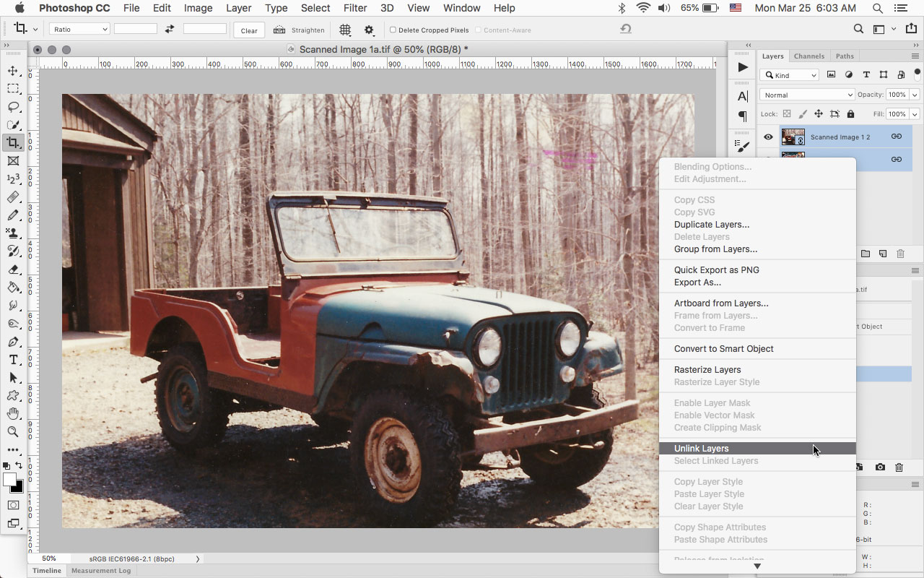The image size is (924, 578).
Task: Hide the Scanned Image 1 2 layer
Action: (768, 137)
